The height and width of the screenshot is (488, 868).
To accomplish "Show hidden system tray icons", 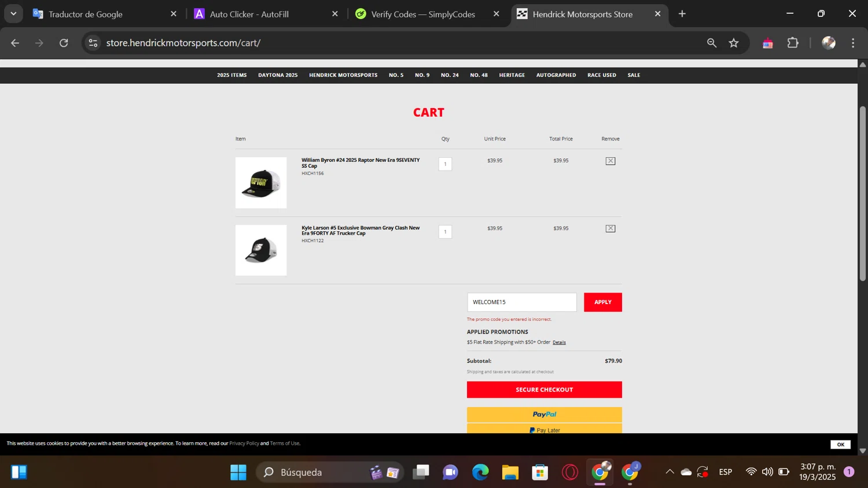I will pos(670,472).
